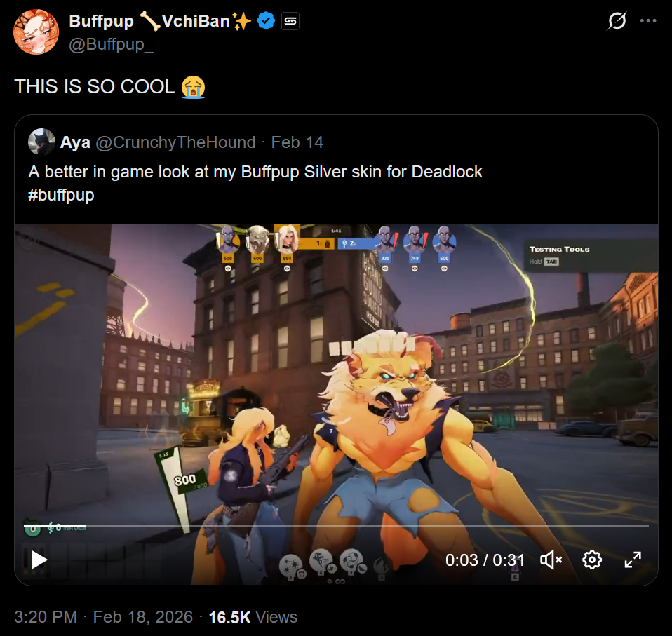This screenshot has height=636, width=672.
Task: Click the affiliate badge beside verified checkmark
Action: tap(290, 21)
